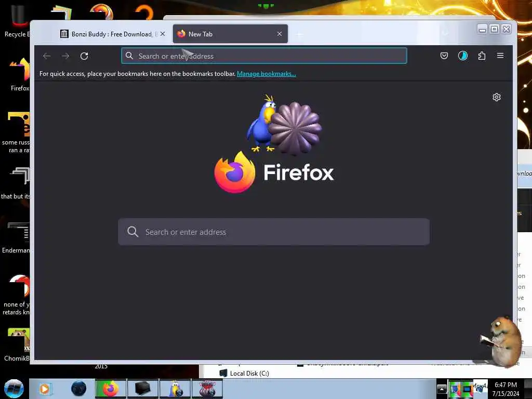Screen dimensions: 532x399
Task: Select the blue bird taskbar button
Action: point(175,389)
